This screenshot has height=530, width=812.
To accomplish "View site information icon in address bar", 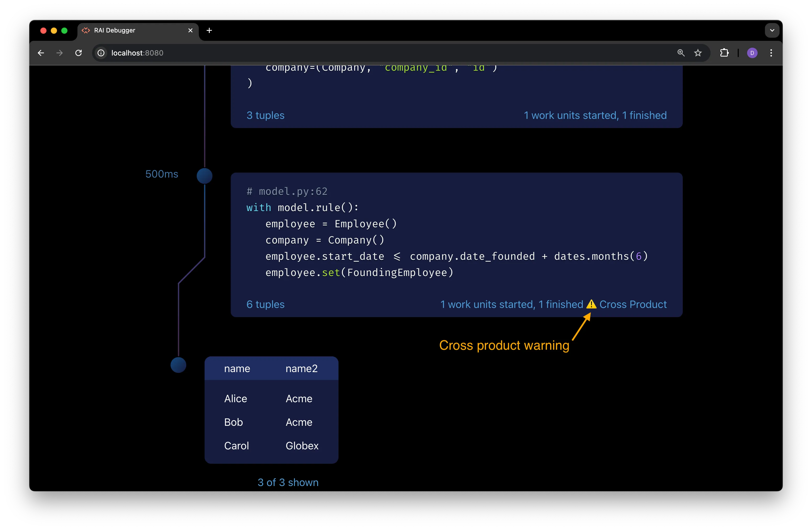I will pos(101,53).
